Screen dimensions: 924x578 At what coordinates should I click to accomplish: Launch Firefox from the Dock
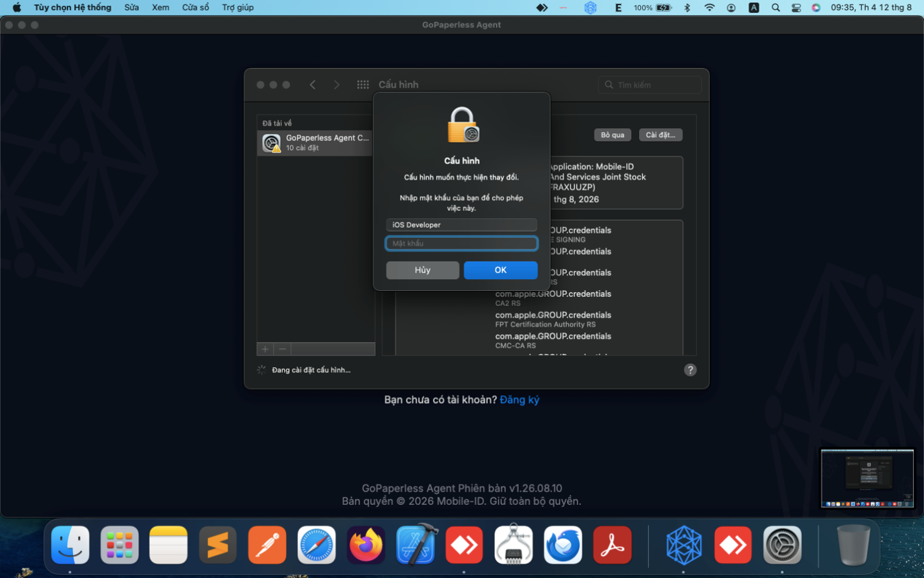tap(366, 544)
